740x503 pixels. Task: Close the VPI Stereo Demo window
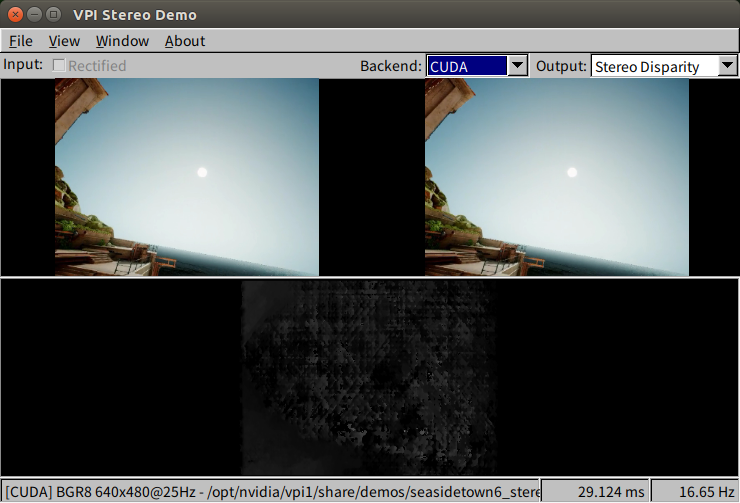[x=16, y=15]
